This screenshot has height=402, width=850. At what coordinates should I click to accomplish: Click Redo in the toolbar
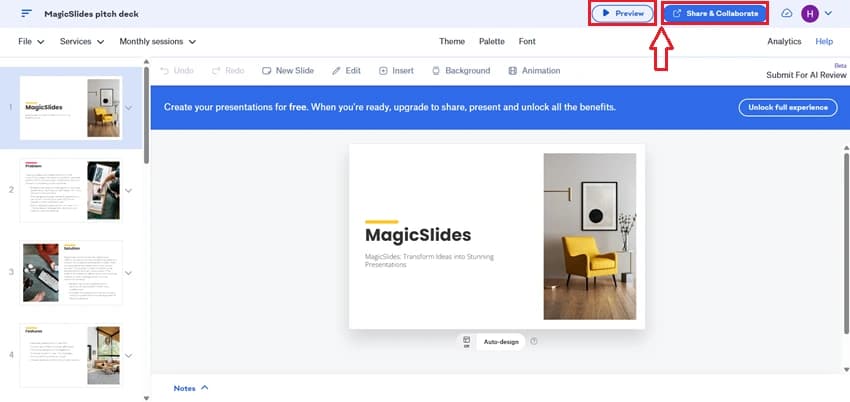tap(228, 70)
